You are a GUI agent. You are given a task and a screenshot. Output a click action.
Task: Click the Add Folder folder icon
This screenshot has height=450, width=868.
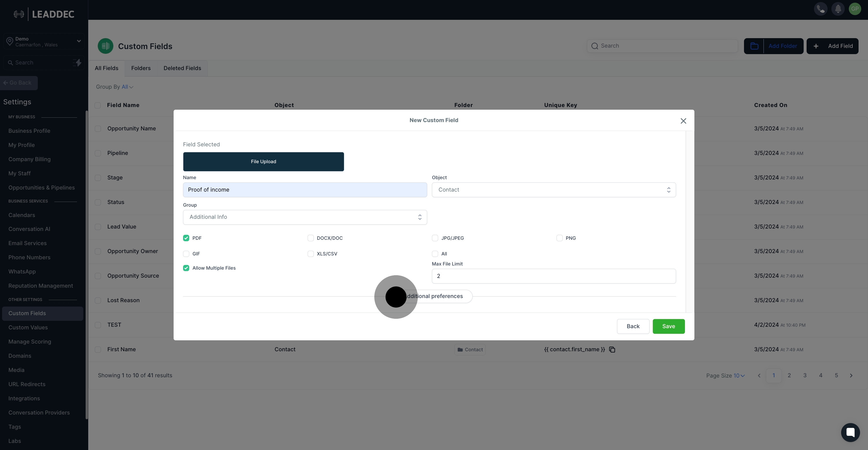click(x=754, y=46)
